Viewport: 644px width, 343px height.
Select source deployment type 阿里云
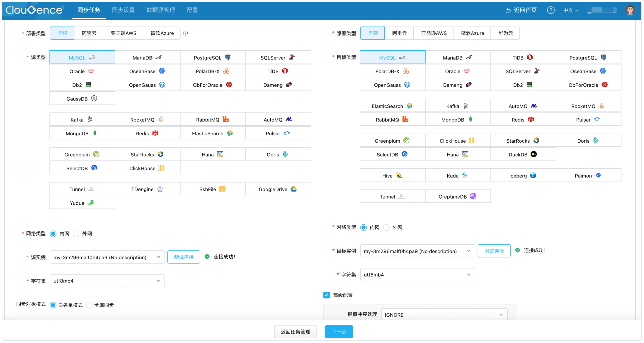click(x=89, y=33)
